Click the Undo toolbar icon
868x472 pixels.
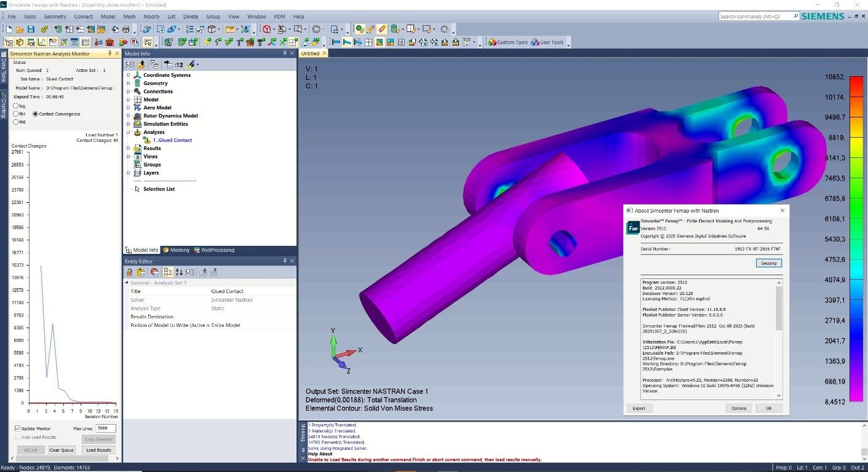pos(114,29)
